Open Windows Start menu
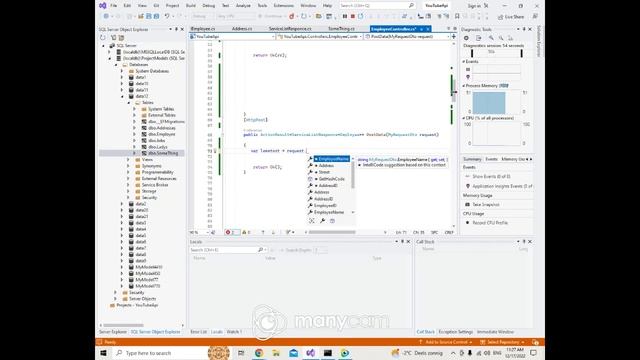This screenshot has height=360, width=640. tap(103, 353)
